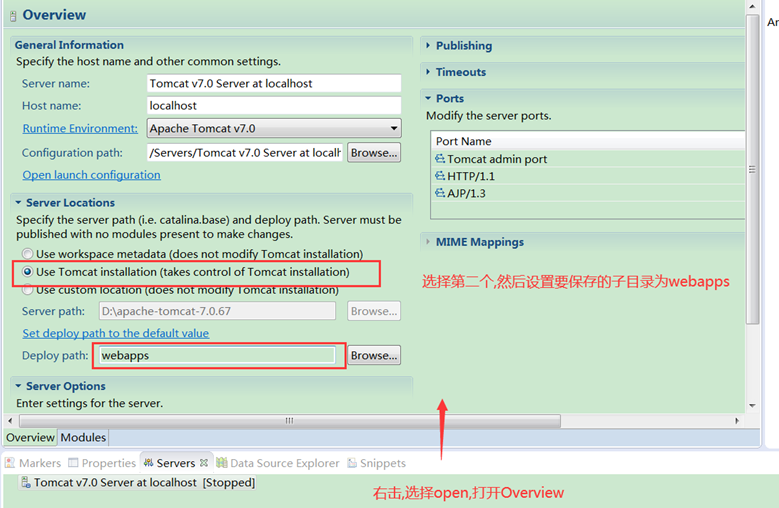Click Set deploy path to default link
The height and width of the screenshot is (508, 779).
click(x=116, y=333)
